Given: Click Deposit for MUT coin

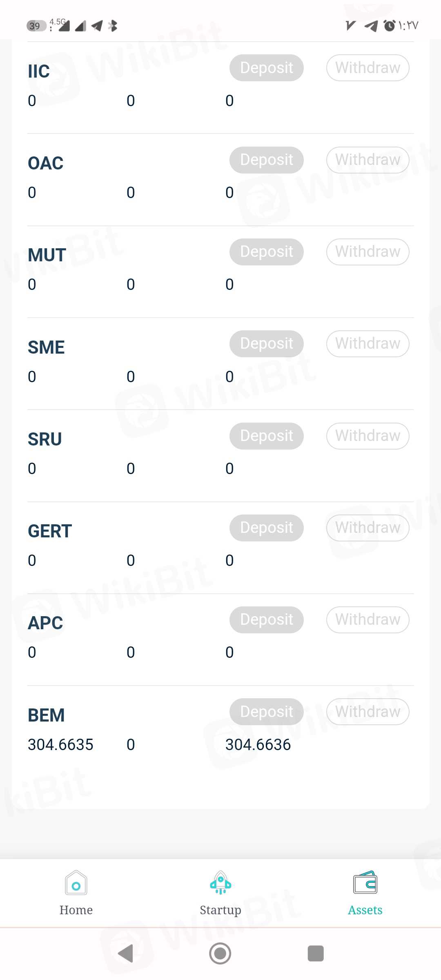Looking at the screenshot, I should click(266, 252).
